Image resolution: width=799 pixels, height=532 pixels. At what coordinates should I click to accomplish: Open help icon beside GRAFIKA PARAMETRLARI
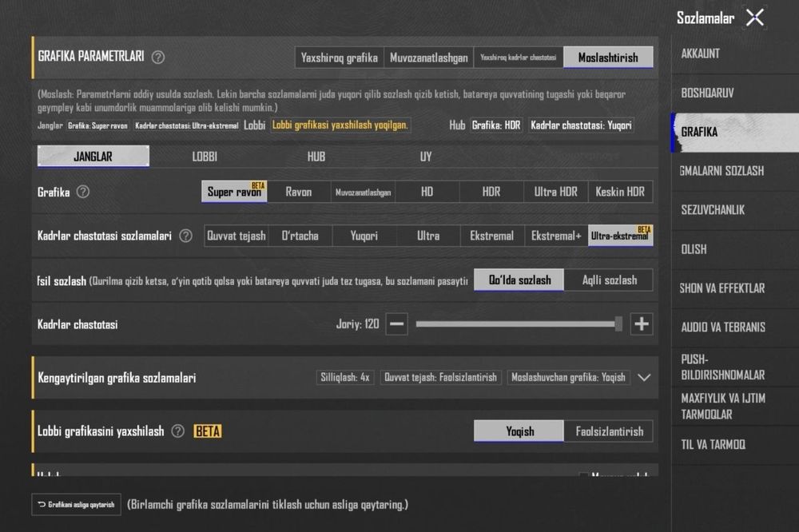(x=158, y=57)
